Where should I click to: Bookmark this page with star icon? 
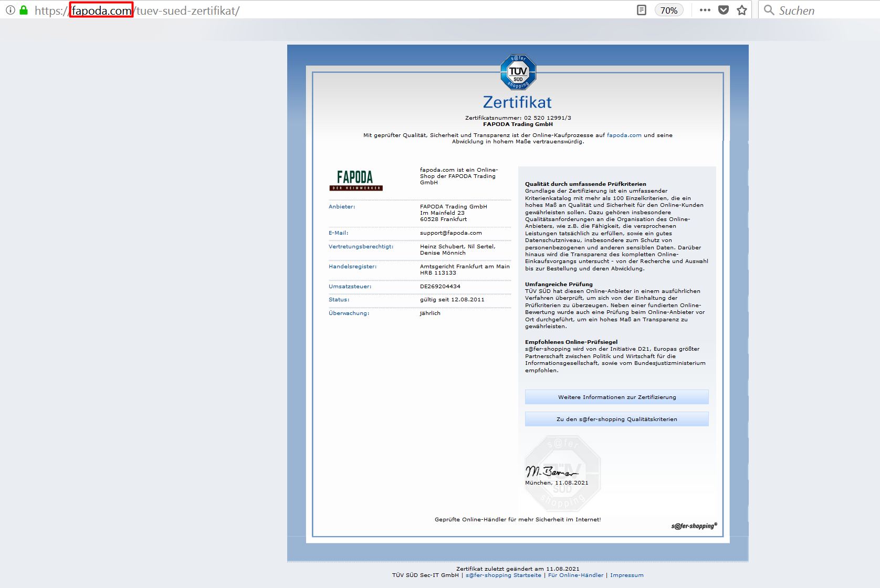click(x=741, y=10)
